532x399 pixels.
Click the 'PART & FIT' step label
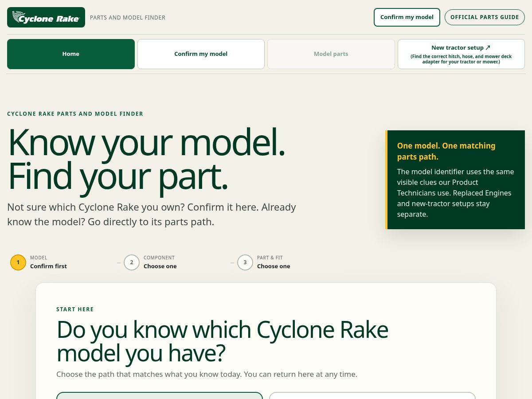(270, 258)
